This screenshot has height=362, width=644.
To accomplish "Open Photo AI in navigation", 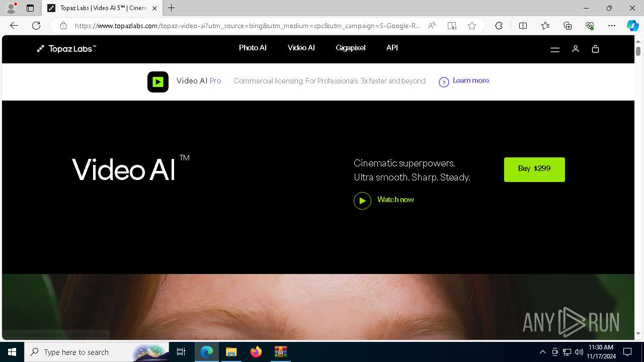I will [253, 48].
